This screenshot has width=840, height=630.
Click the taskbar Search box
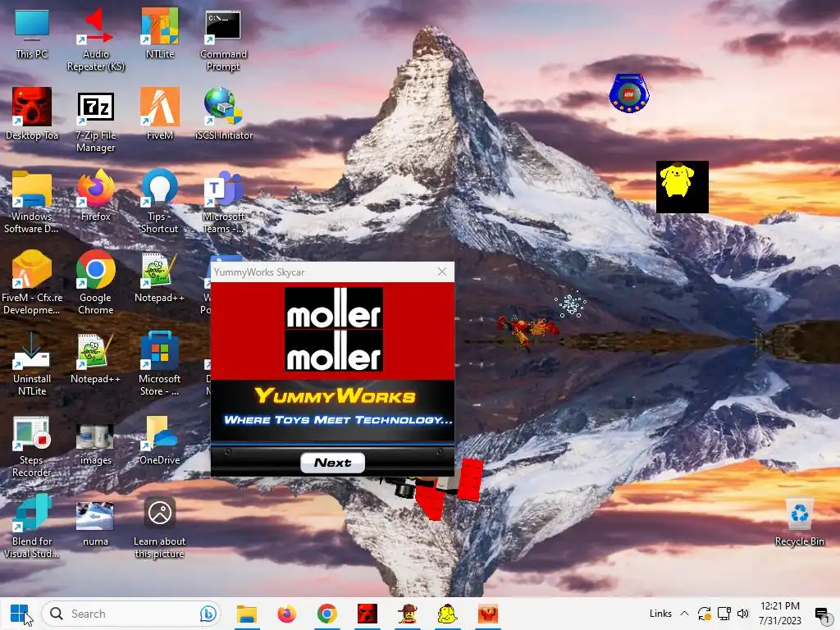[131, 614]
